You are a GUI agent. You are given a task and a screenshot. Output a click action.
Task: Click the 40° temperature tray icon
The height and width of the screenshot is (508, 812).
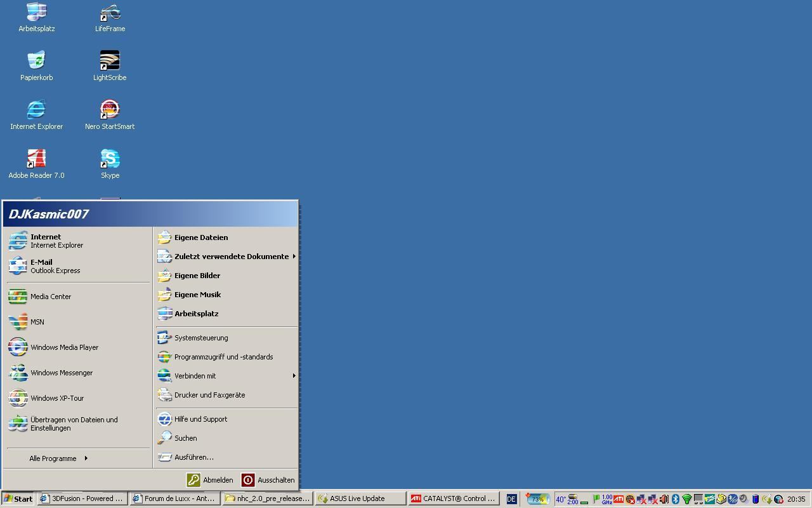point(561,499)
